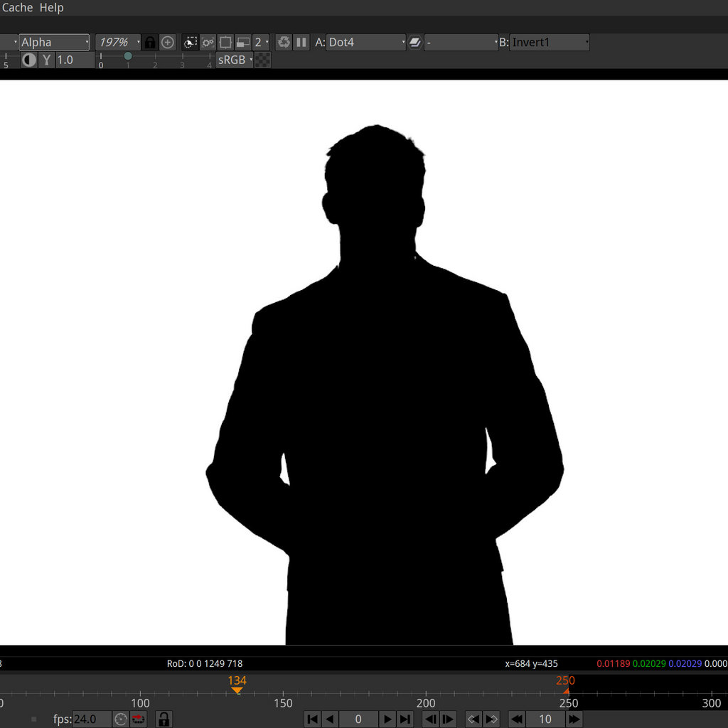Go to the first frame
The height and width of the screenshot is (728, 728).
312,719
